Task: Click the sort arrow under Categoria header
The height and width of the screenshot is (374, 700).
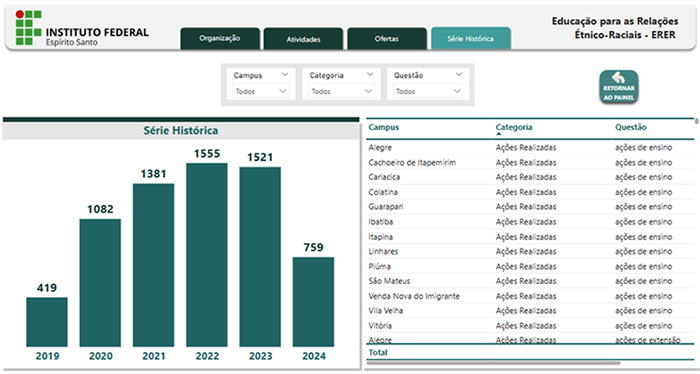Action: 499,133
